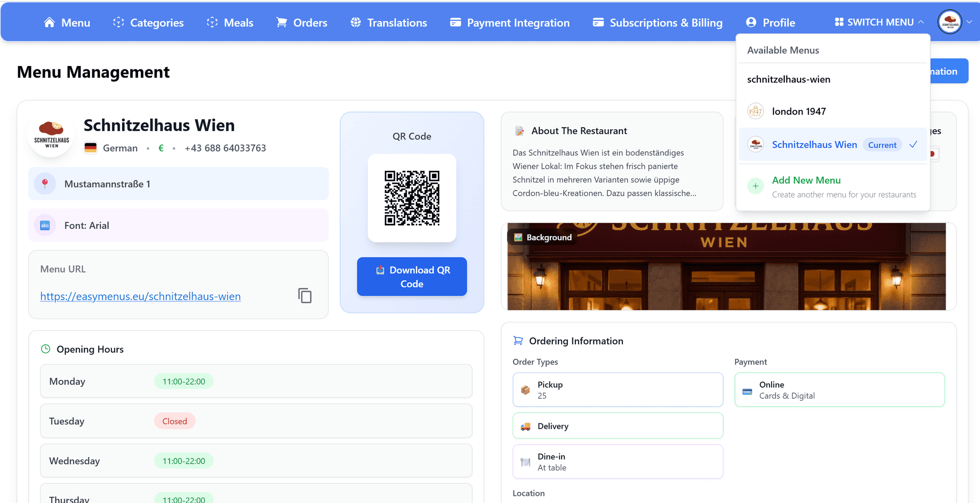
Task: Select the Schnitzelhaus Wien restaurant avatar
Action: [51, 136]
